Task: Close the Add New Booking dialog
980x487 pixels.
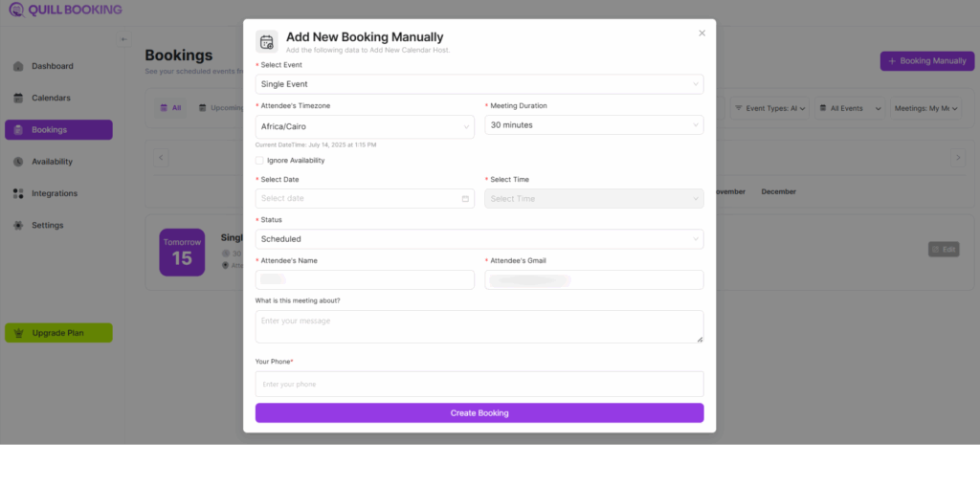Action: click(702, 33)
